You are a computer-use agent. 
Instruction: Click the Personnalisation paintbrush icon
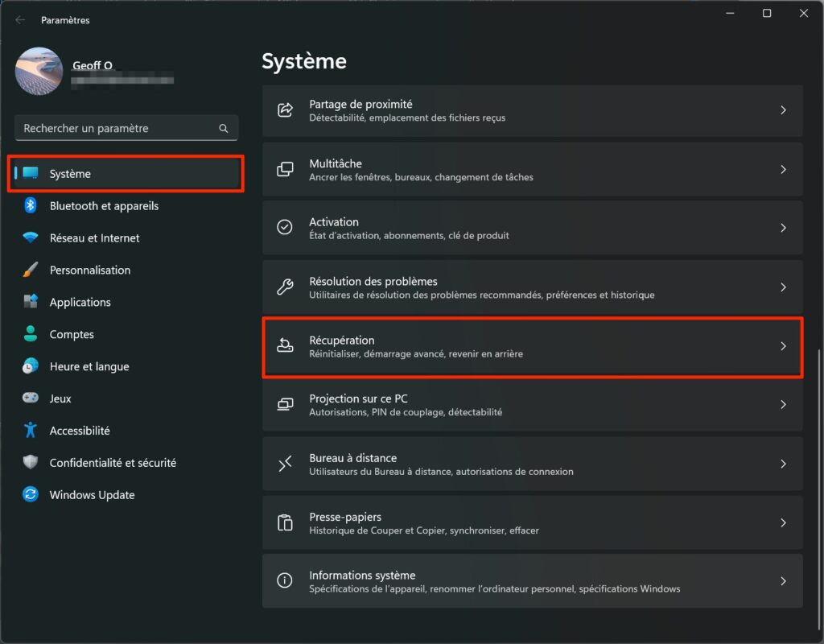(x=31, y=270)
